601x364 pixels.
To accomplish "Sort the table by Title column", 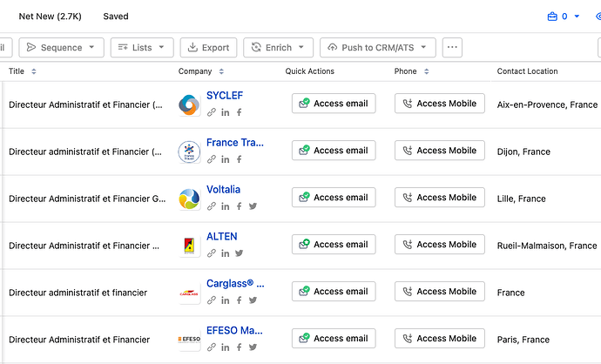I will pos(34,71).
